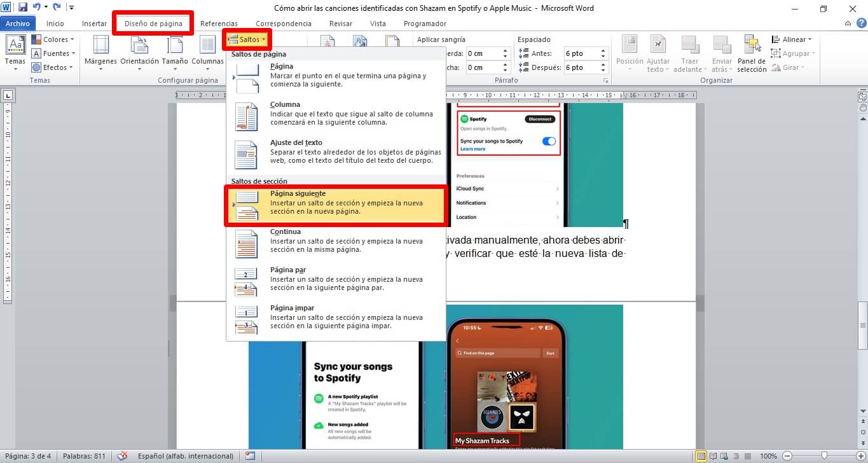Open the undo history dropdown arrow
Viewport: 868px width, 463px height.
[46, 8]
